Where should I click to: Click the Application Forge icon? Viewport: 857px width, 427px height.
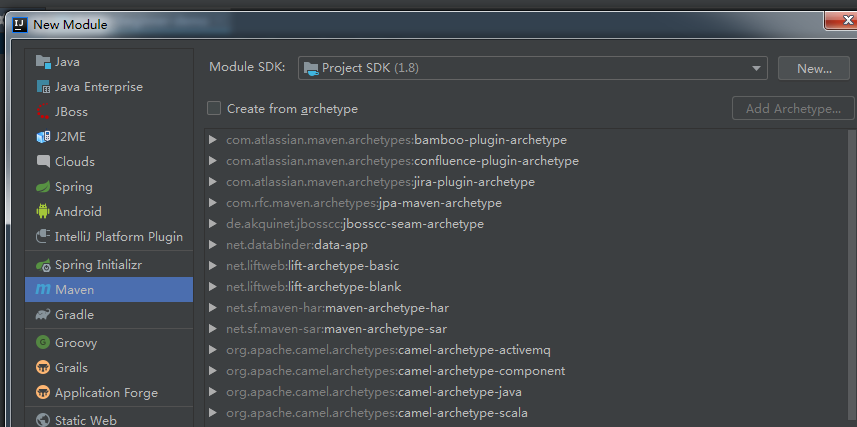coord(43,393)
